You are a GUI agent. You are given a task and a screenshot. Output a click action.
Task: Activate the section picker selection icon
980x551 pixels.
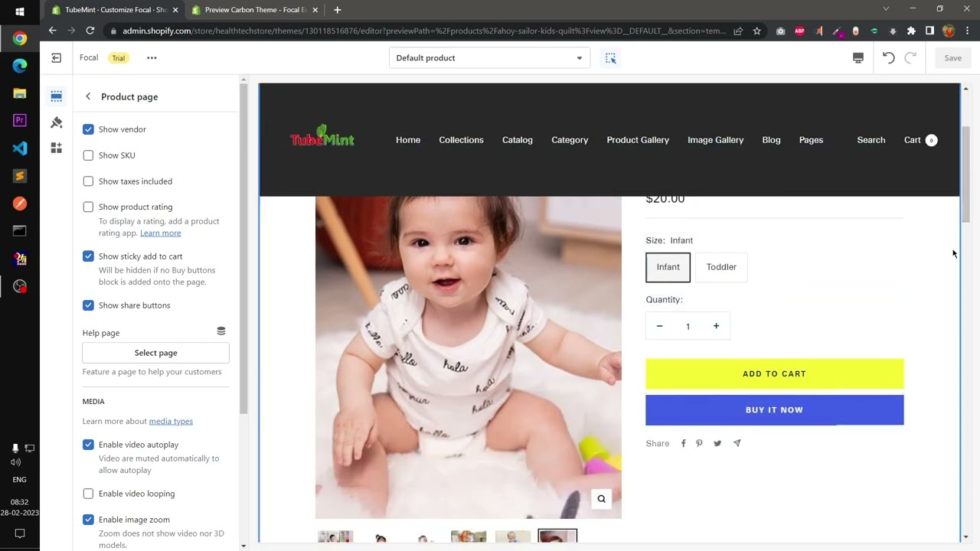(x=610, y=57)
